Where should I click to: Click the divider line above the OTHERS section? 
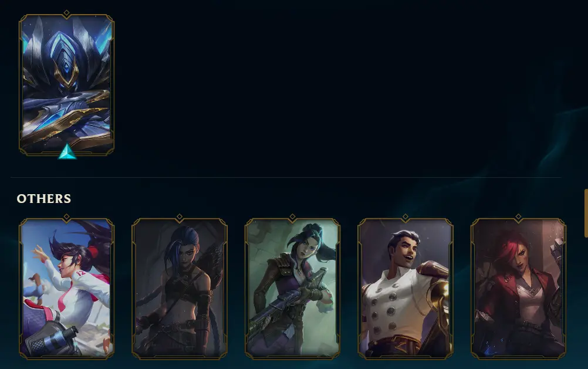click(x=286, y=177)
